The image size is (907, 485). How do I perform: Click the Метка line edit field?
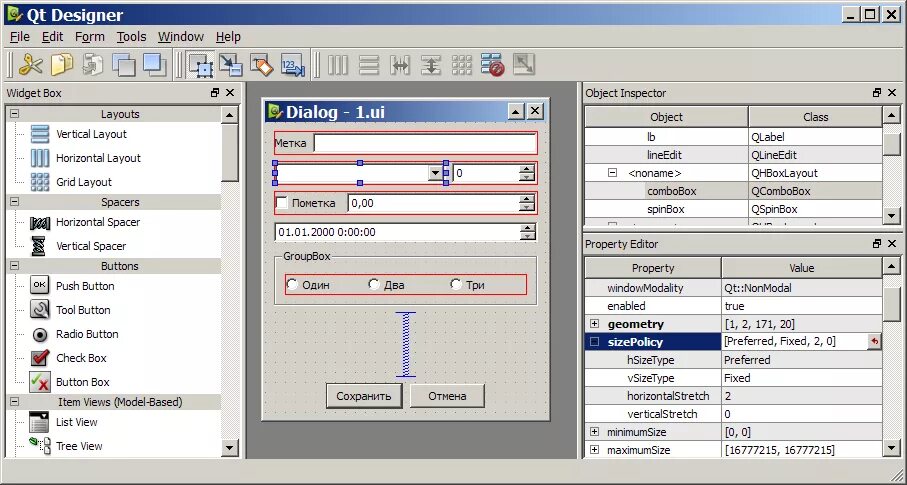point(425,143)
